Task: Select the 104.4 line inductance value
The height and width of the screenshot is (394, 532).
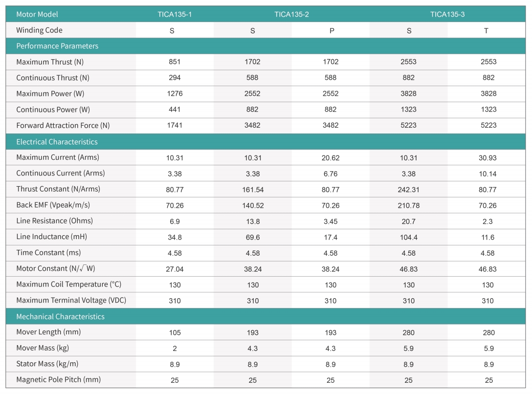Action: [408, 237]
